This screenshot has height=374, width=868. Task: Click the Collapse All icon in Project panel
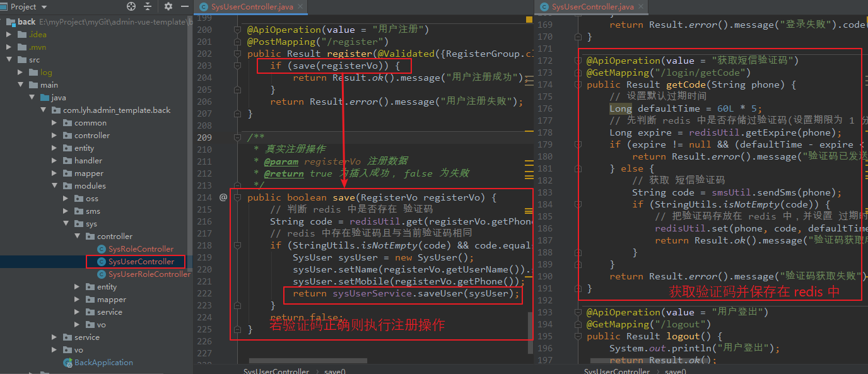(x=148, y=6)
